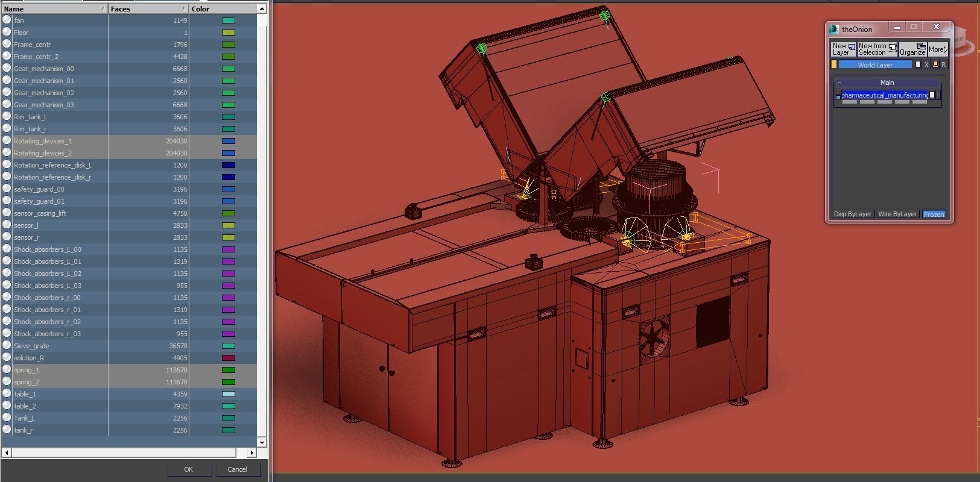This screenshot has height=482, width=980.
Task: Click Cancel in the selection dialog
Action: pyautogui.click(x=237, y=469)
